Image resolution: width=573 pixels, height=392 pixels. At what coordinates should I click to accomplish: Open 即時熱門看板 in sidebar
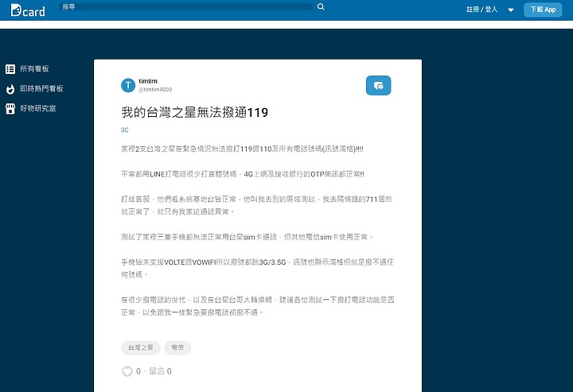point(41,88)
